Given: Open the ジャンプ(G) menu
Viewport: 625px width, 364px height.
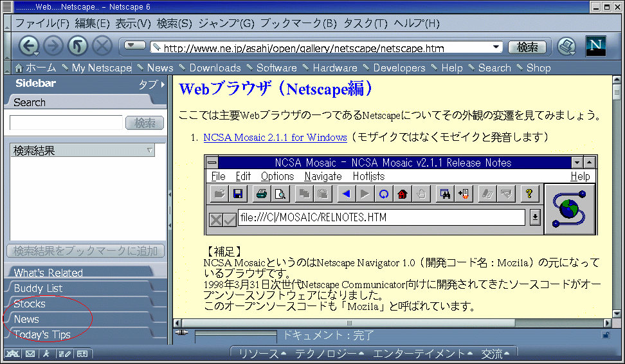Looking at the screenshot, I should 226,24.
